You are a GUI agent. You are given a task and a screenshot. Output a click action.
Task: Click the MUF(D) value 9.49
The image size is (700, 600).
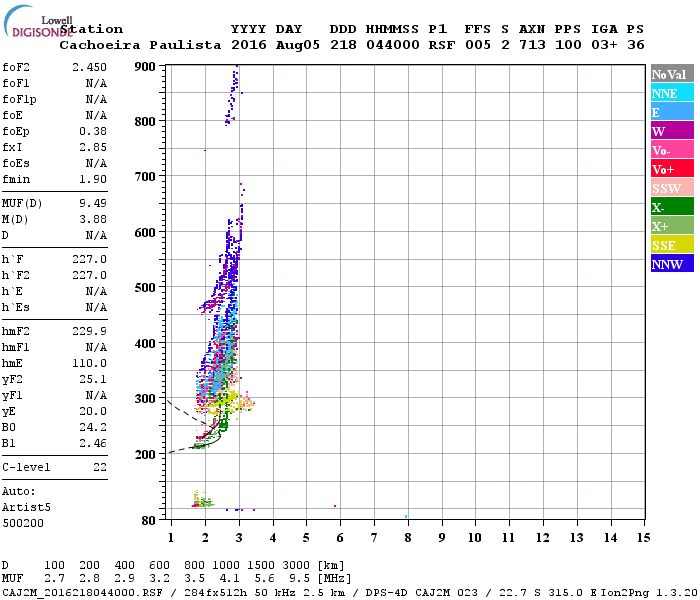pos(93,204)
